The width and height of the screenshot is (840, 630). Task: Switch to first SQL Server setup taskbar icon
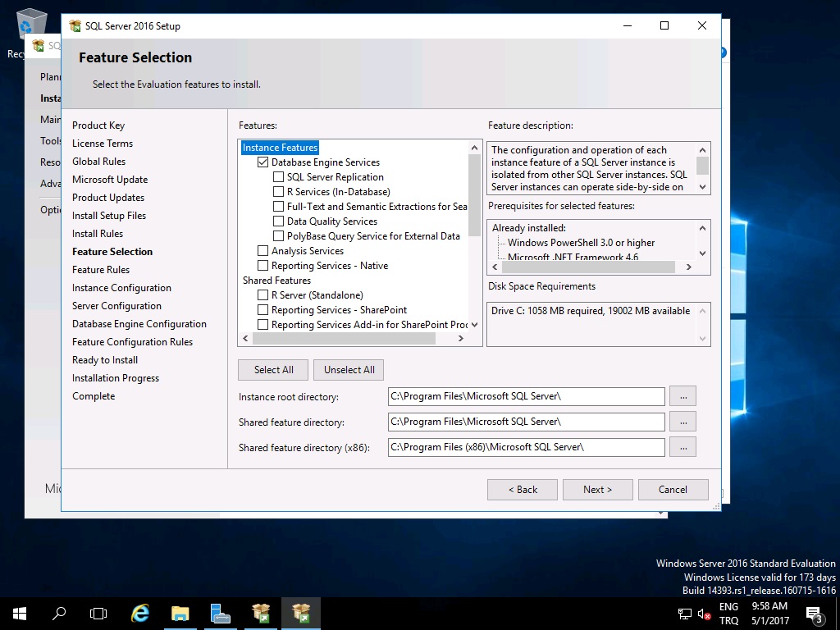(261, 614)
